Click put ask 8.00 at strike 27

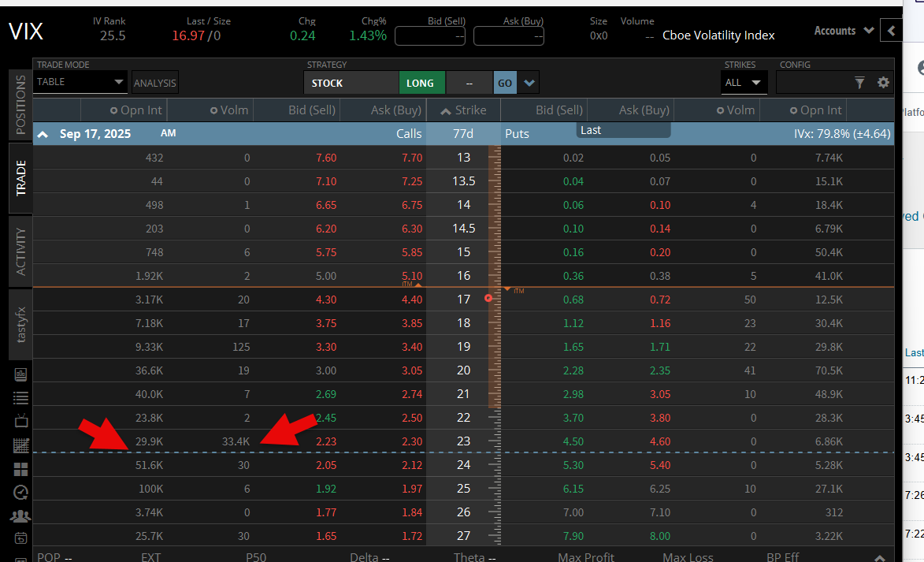click(660, 536)
